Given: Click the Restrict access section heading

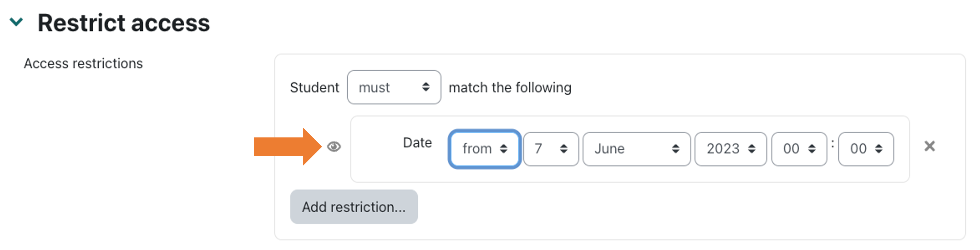Looking at the screenshot, I should tap(124, 23).
